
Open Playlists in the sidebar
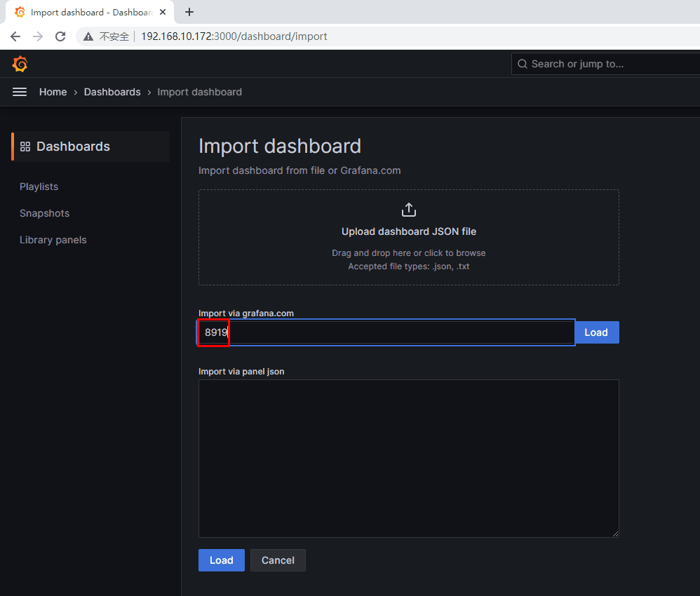click(x=39, y=187)
